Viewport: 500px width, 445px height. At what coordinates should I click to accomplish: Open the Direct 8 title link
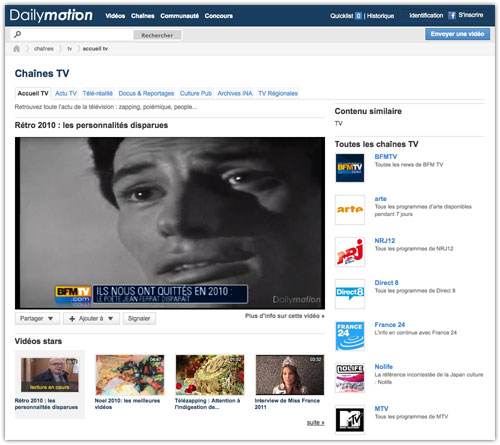click(x=386, y=283)
